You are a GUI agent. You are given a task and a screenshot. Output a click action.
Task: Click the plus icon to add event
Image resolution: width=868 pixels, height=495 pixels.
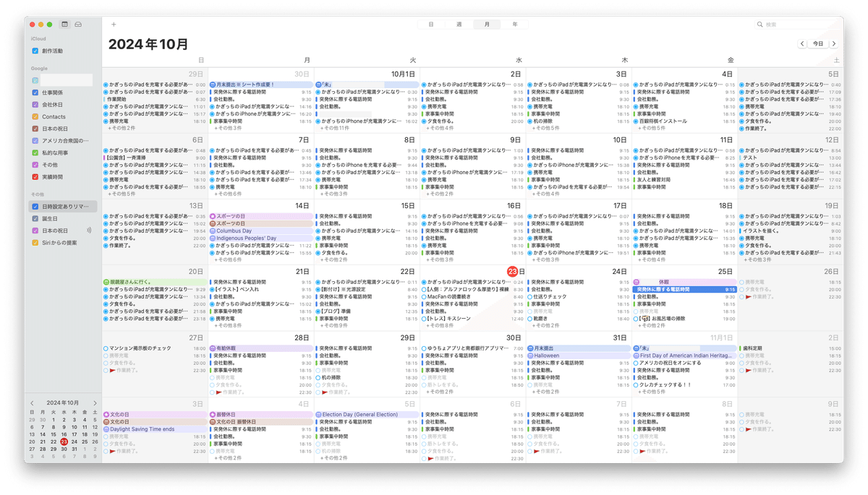[114, 25]
